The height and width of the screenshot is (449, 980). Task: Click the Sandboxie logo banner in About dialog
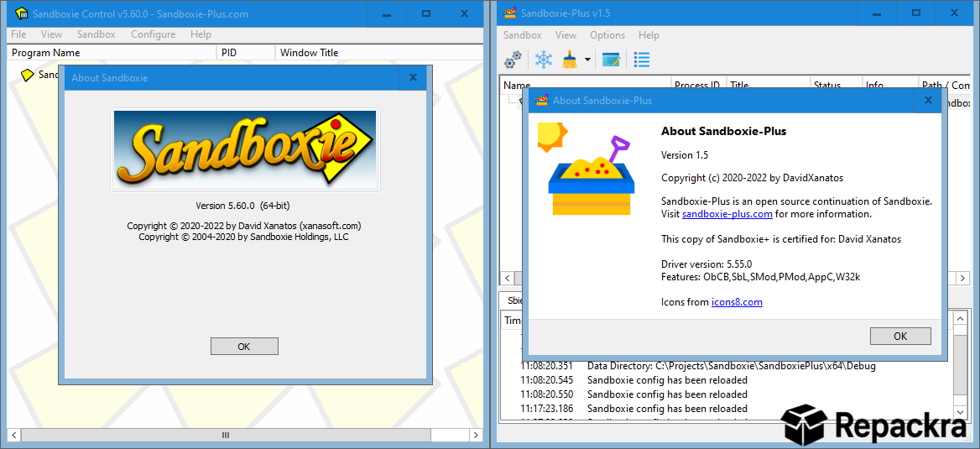click(x=246, y=149)
